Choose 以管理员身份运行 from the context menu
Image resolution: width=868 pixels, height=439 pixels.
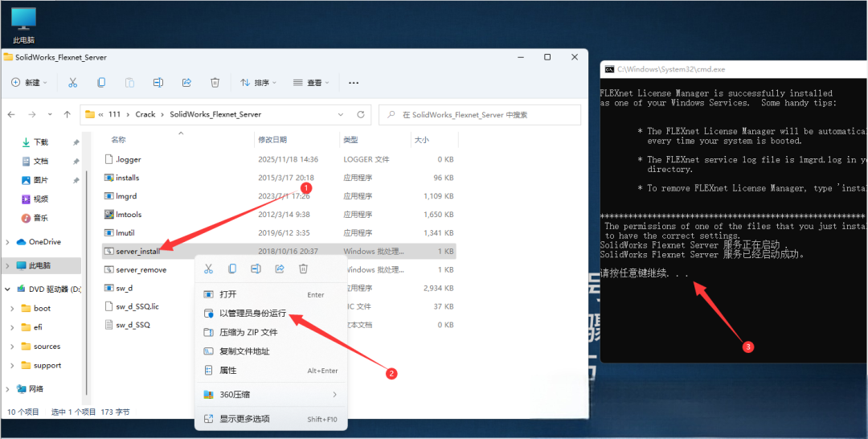coord(272,314)
